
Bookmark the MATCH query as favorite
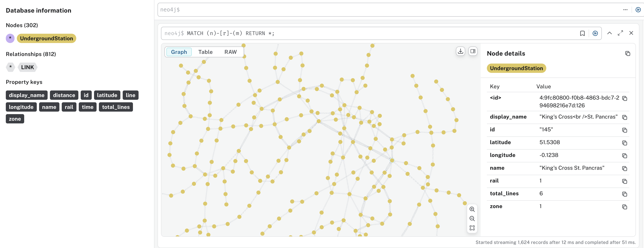(x=582, y=33)
